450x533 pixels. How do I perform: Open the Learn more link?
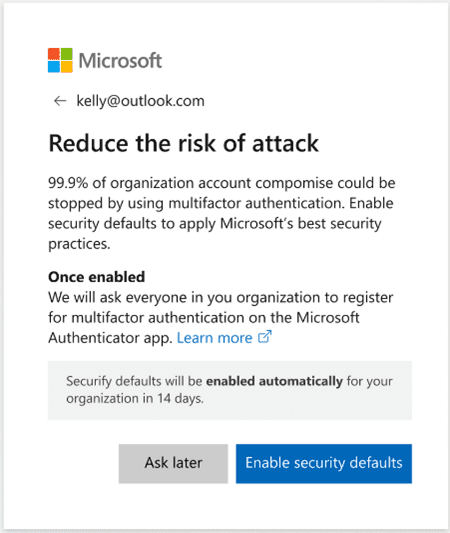click(x=214, y=338)
